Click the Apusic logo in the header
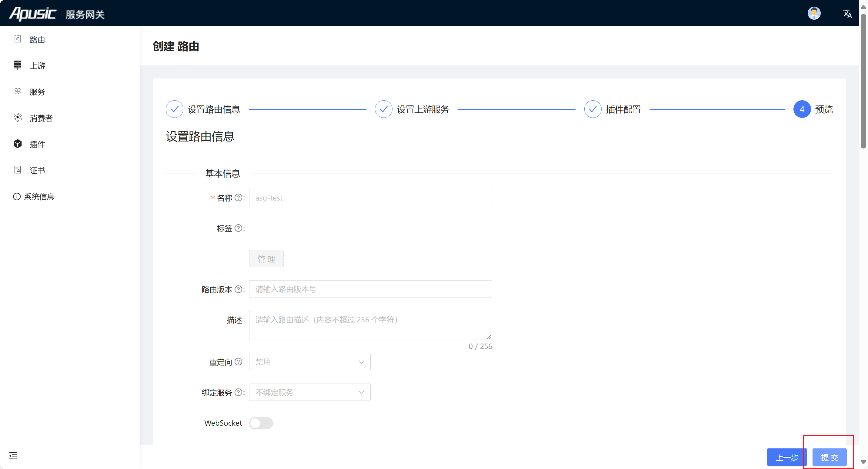 coord(33,13)
